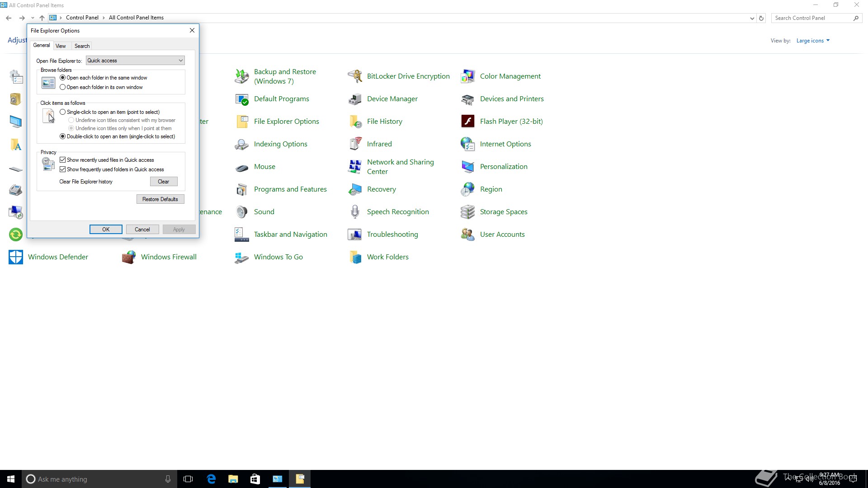Screen dimensions: 868x488
Task: Open the Color Management icon
Action: (468, 76)
